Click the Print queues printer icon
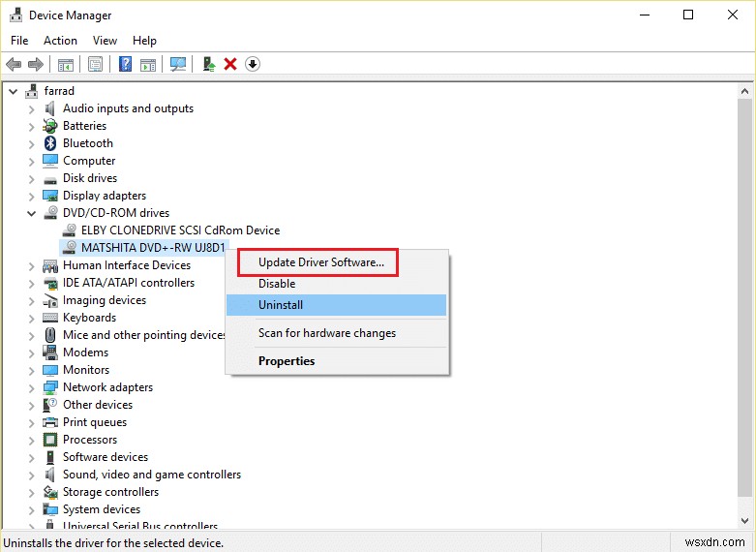This screenshot has width=756, height=552. pos(50,422)
